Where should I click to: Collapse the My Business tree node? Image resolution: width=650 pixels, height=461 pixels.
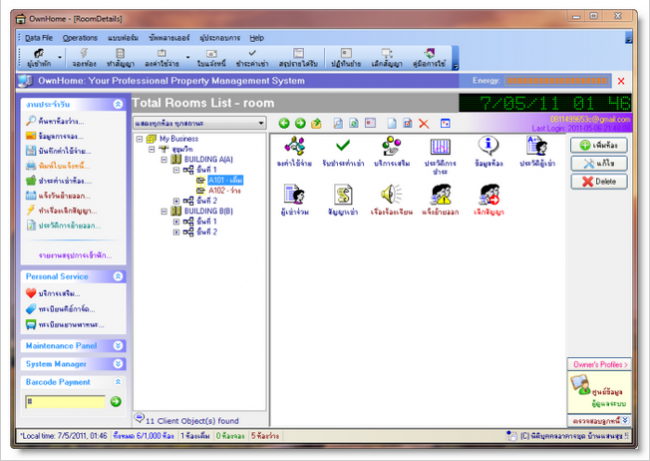(140, 139)
